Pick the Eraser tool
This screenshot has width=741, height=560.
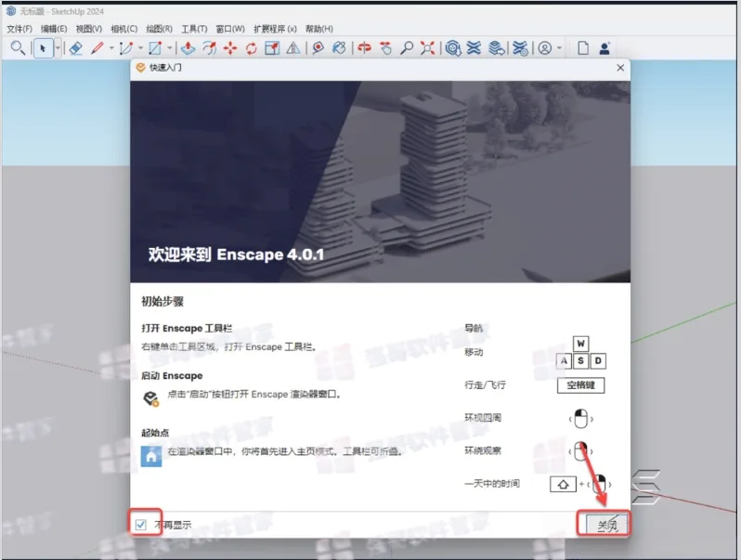(75, 48)
